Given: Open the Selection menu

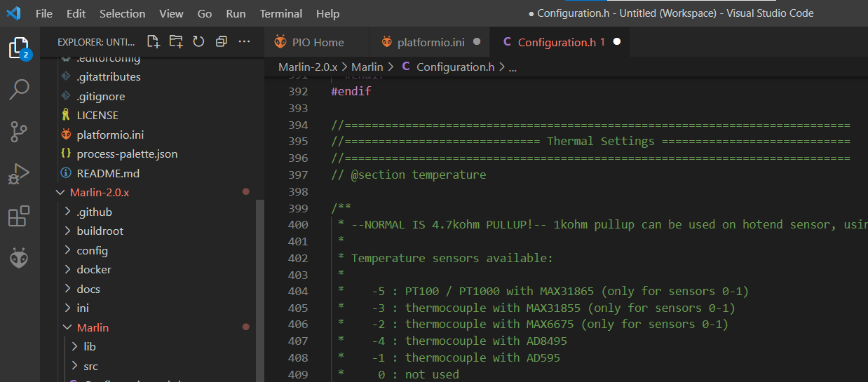Looking at the screenshot, I should (x=121, y=14).
